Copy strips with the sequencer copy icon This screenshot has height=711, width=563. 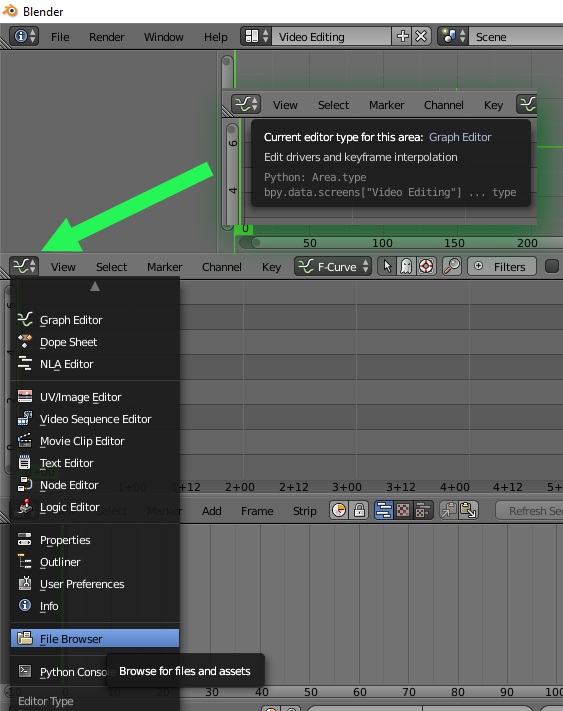449,511
